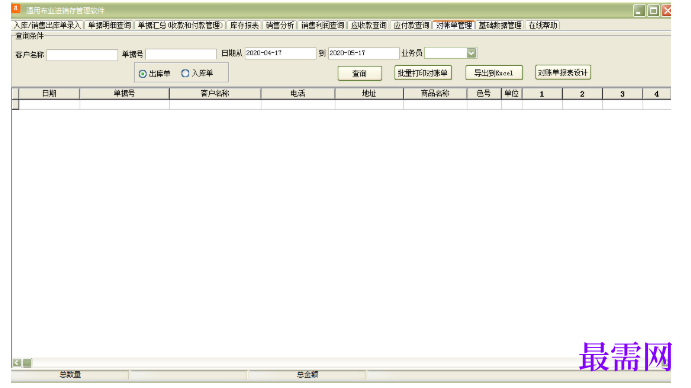Switch to the 单据明细查询 tab
Screen dimensions: 691x388
point(109,25)
